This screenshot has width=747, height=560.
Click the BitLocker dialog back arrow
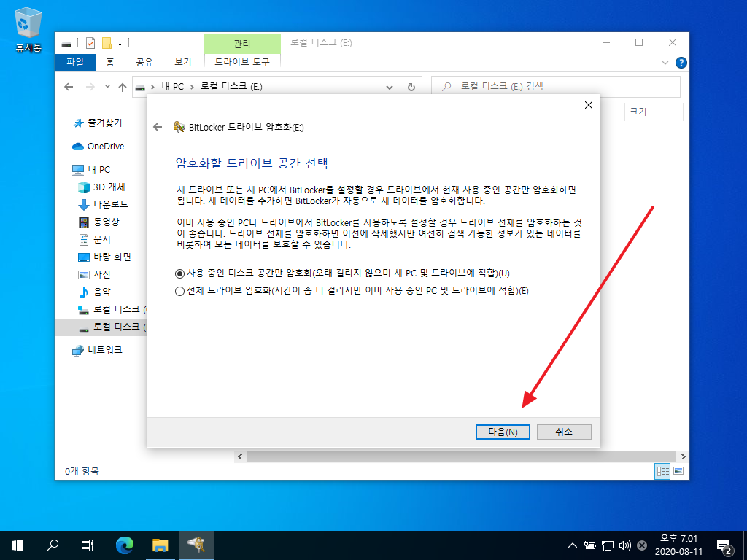158,127
